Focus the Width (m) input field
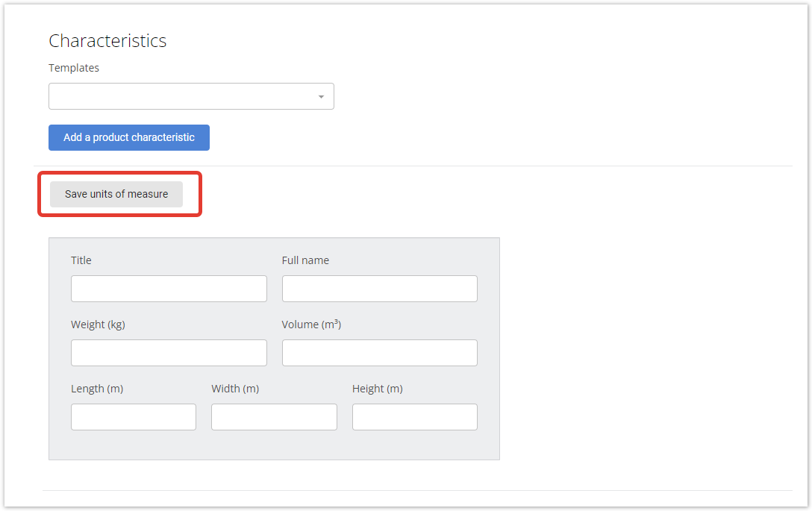The image size is (812, 511). coord(274,417)
